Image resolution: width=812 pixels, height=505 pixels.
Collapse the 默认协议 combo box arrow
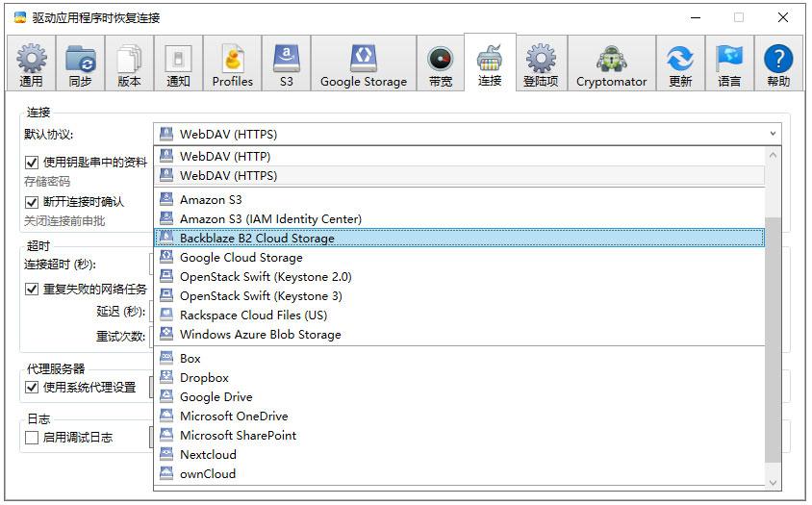coord(773,134)
